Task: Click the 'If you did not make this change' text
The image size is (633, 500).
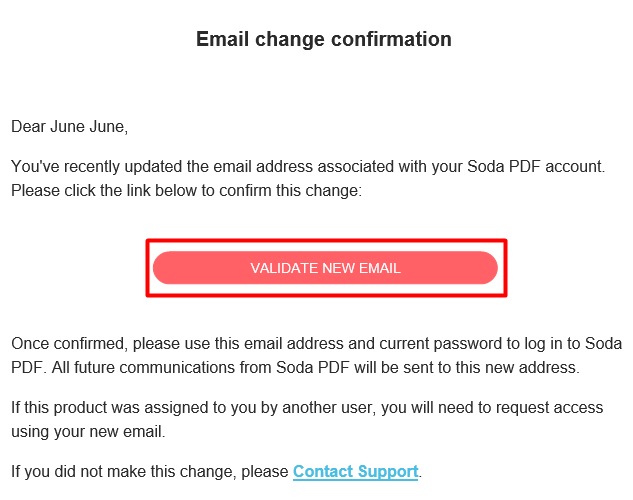Action: [150, 471]
